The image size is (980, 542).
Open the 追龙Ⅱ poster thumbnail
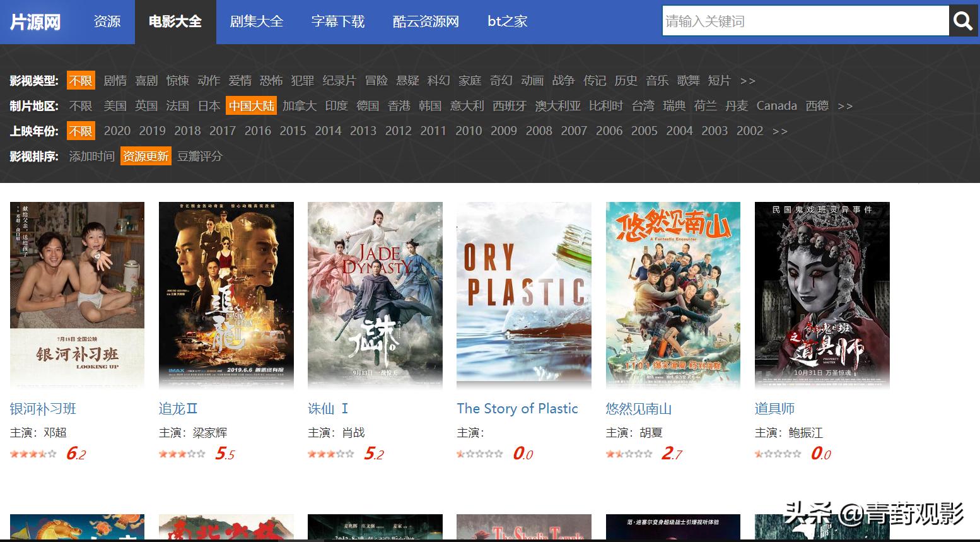(226, 295)
